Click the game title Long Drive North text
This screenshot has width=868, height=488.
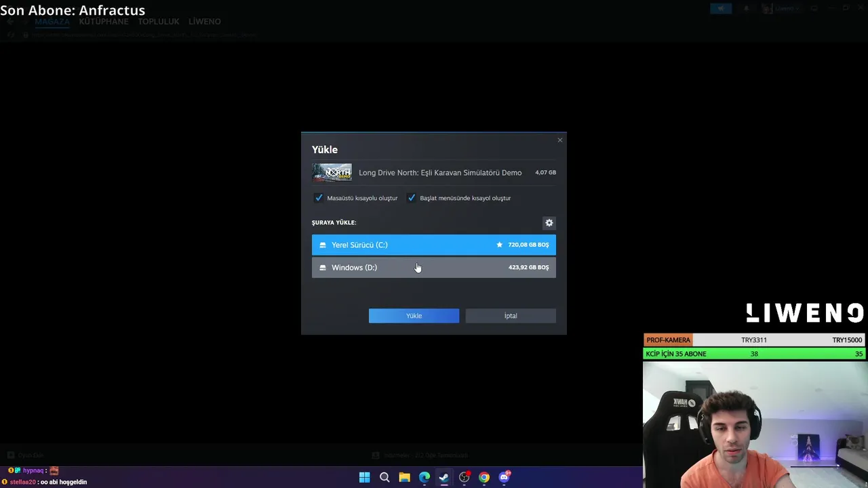coord(440,173)
